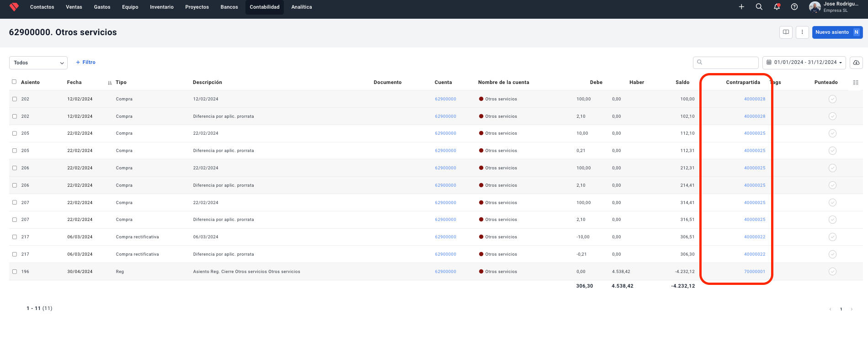The image size is (868, 347).
Task: Click Punteado column header
Action: click(826, 83)
